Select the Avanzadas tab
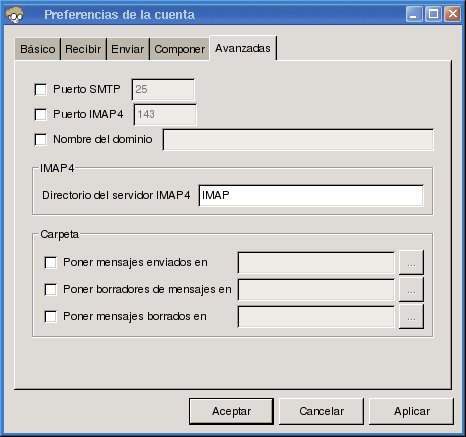466x437 pixels. coord(243,48)
